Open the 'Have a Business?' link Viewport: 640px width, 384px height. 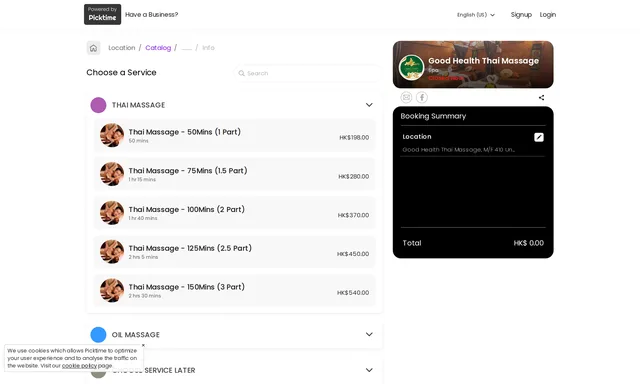click(151, 14)
